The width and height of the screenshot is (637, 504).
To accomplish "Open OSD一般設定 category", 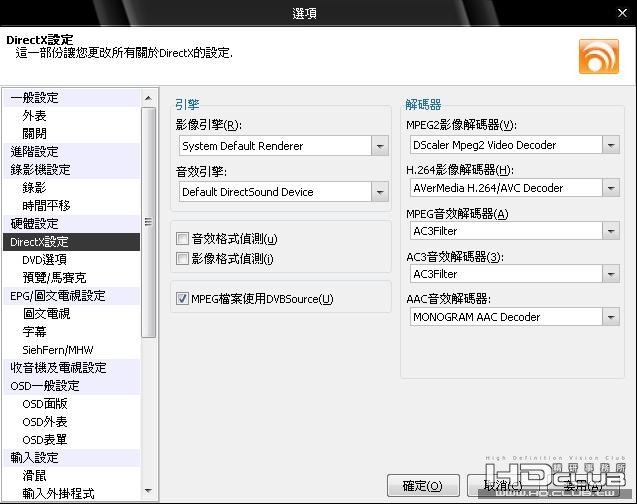I will coord(72,386).
